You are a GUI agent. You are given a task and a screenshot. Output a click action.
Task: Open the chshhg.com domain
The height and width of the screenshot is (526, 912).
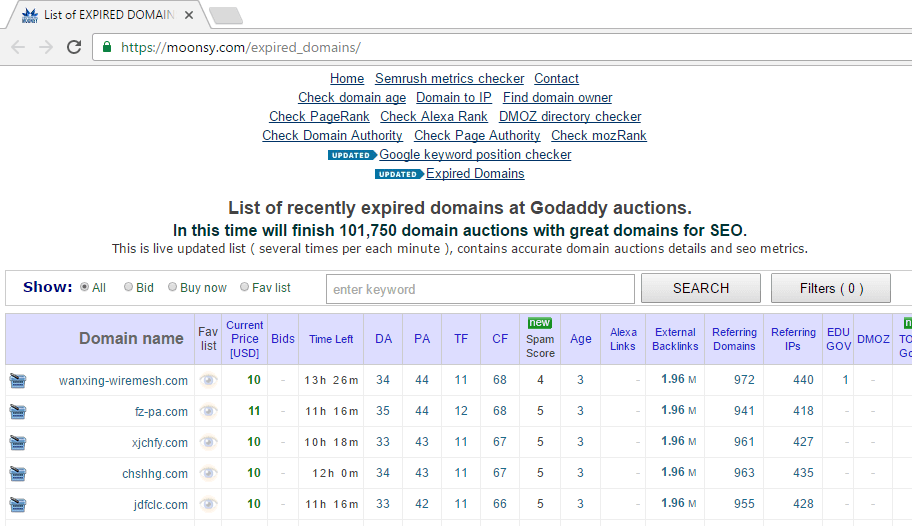pos(155,474)
